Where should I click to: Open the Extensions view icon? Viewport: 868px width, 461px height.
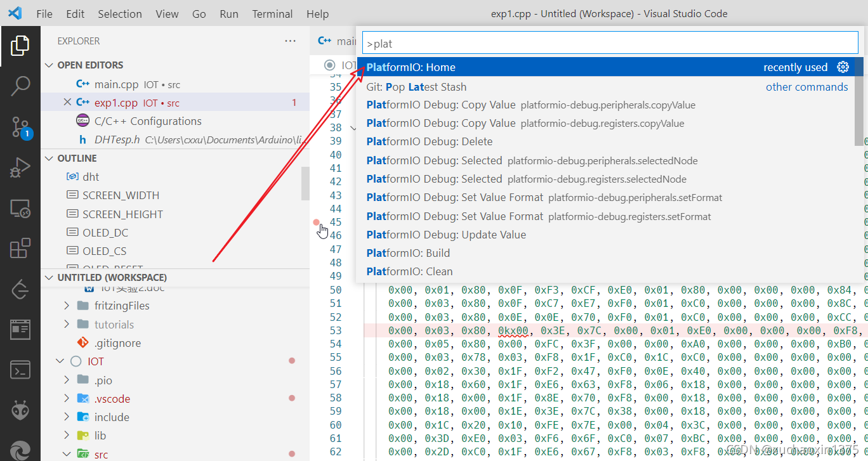[x=20, y=249]
